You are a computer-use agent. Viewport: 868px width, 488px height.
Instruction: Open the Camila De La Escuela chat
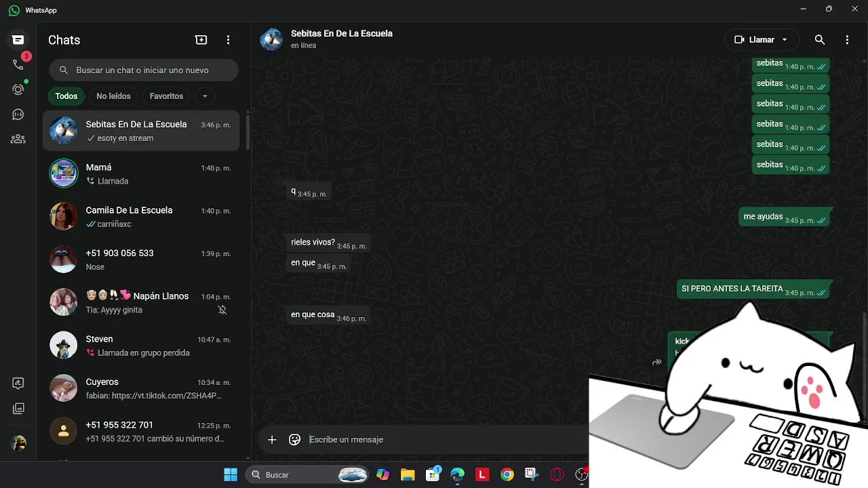(x=141, y=217)
